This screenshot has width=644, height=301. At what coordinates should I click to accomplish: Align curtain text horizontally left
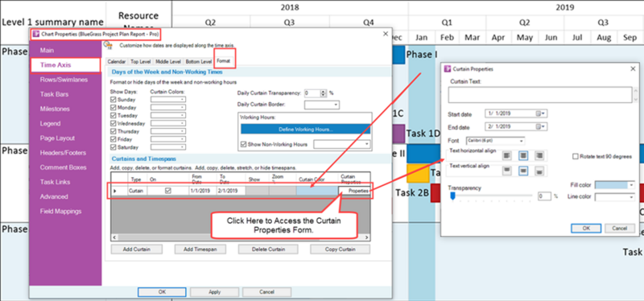[507, 155]
